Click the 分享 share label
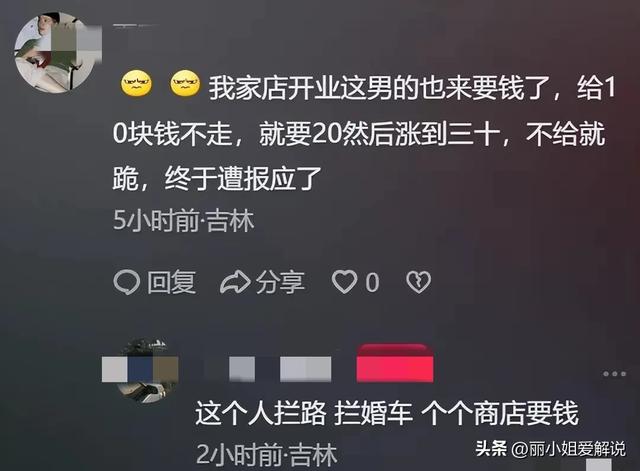Image resolution: width=640 pixels, height=471 pixels. [x=280, y=282]
